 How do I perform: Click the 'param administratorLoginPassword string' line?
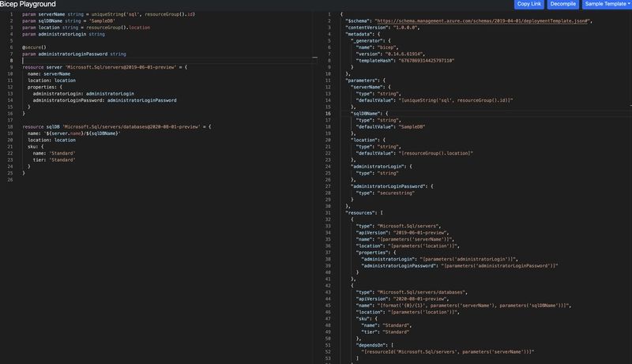point(73,54)
